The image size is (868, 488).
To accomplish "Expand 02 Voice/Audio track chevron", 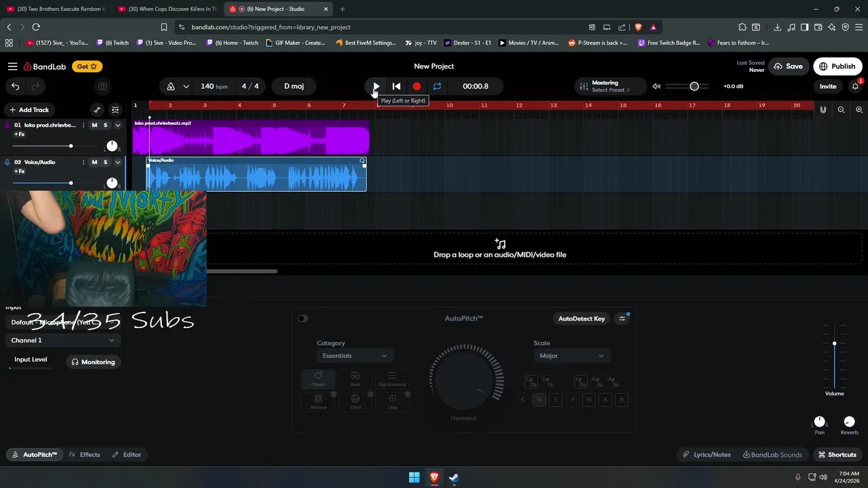I will (118, 162).
